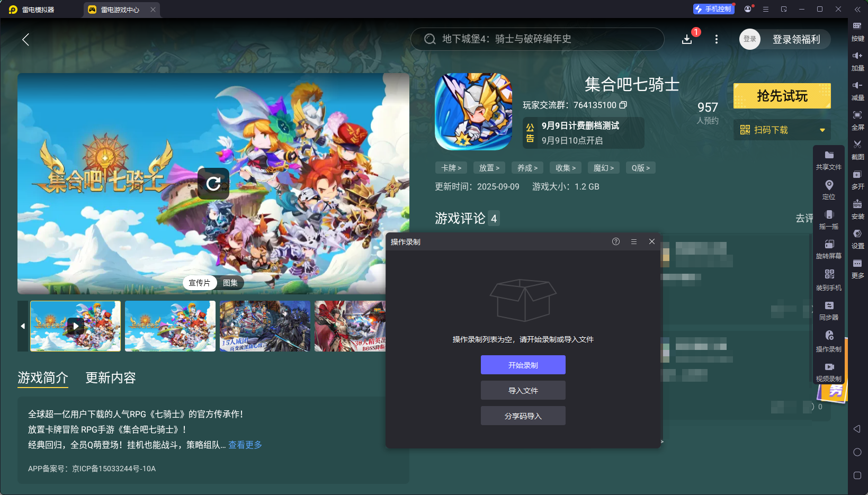Screen dimensions: 868x495
Task: Take a screenshot with 截图 icon
Action: [857, 150]
